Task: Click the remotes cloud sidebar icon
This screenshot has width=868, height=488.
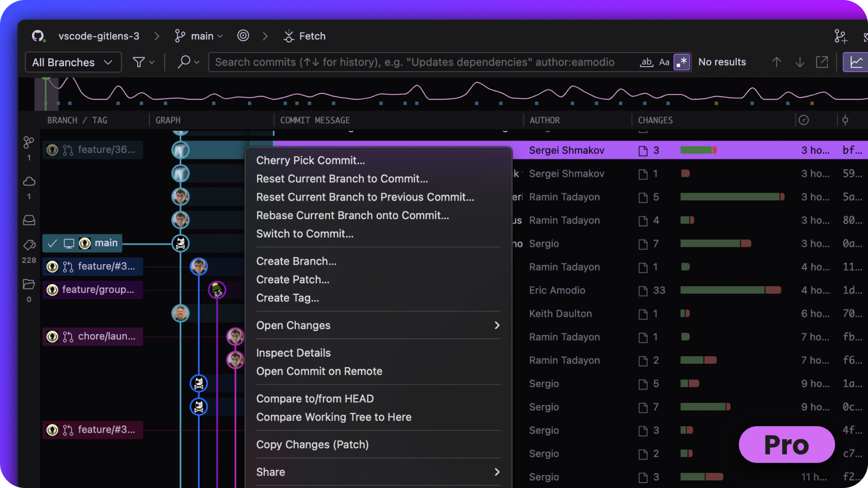Action: click(x=29, y=182)
